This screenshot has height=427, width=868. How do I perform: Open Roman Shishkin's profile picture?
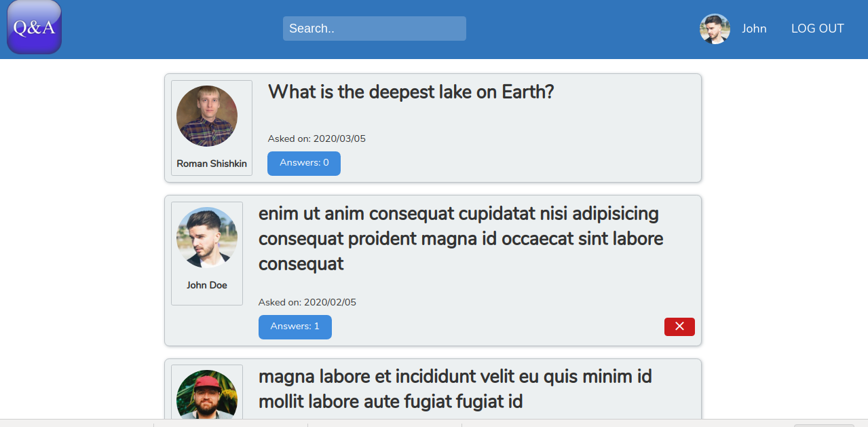207,116
